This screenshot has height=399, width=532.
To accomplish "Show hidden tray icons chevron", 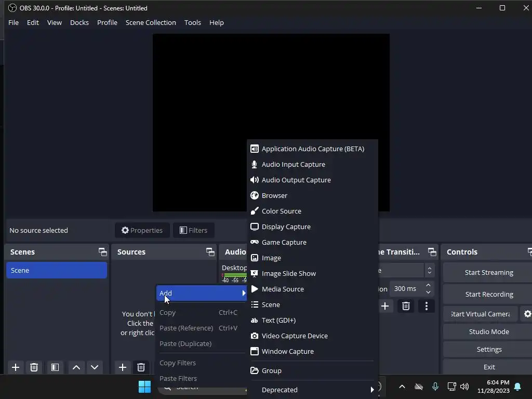I will (x=402, y=387).
